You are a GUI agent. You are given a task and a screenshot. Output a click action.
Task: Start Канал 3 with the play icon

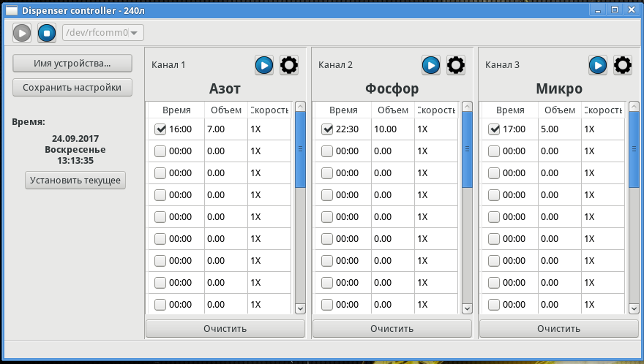click(598, 65)
